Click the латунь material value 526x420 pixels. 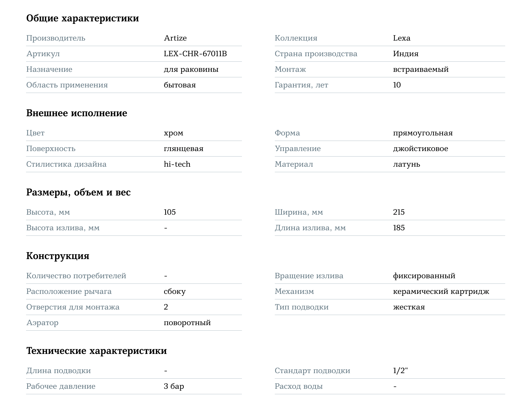(407, 164)
